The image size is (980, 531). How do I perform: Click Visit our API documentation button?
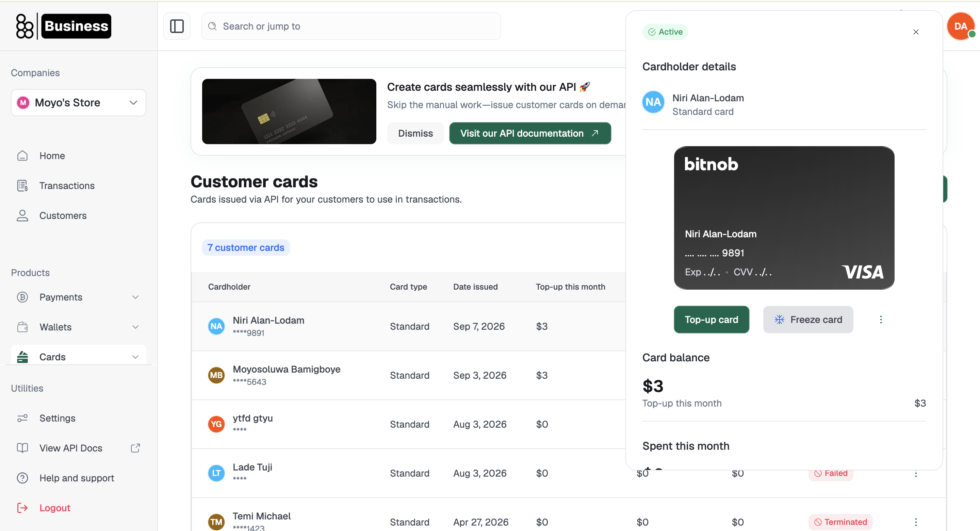530,133
